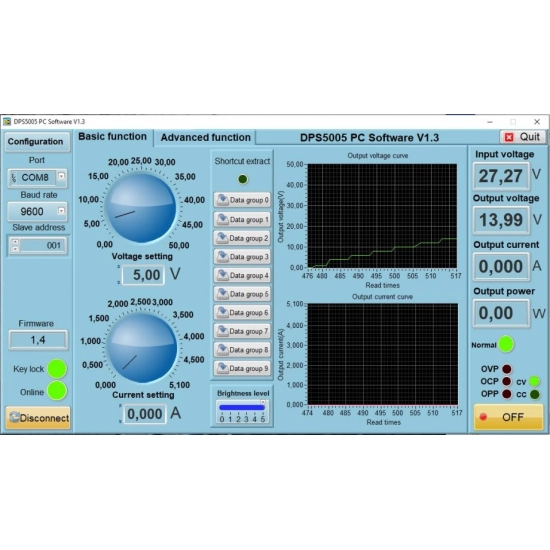
Task: Minimize the DPS5005 window
Action: (x=490, y=122)
